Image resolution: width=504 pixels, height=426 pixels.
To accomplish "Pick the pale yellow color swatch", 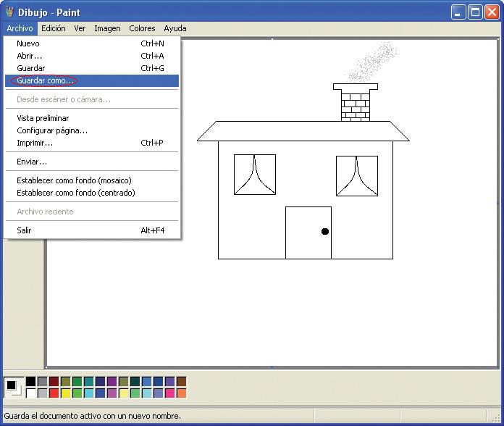I will [x=123, y=393].
